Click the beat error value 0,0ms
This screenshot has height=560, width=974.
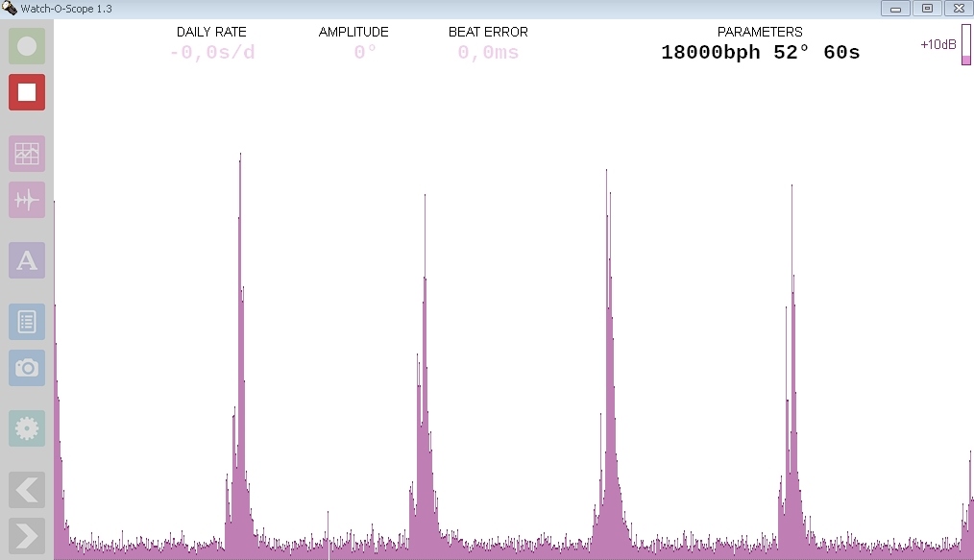(488, 53)
